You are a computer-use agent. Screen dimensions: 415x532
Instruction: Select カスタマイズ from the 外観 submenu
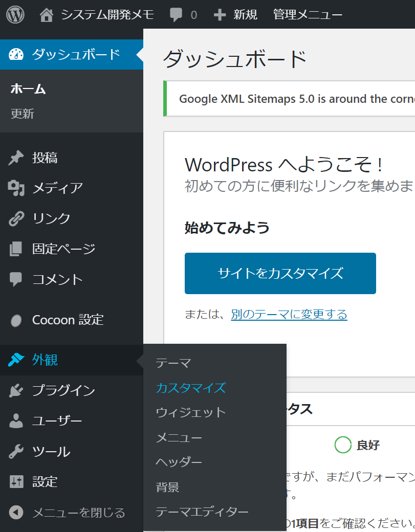(x=190, y=388)
